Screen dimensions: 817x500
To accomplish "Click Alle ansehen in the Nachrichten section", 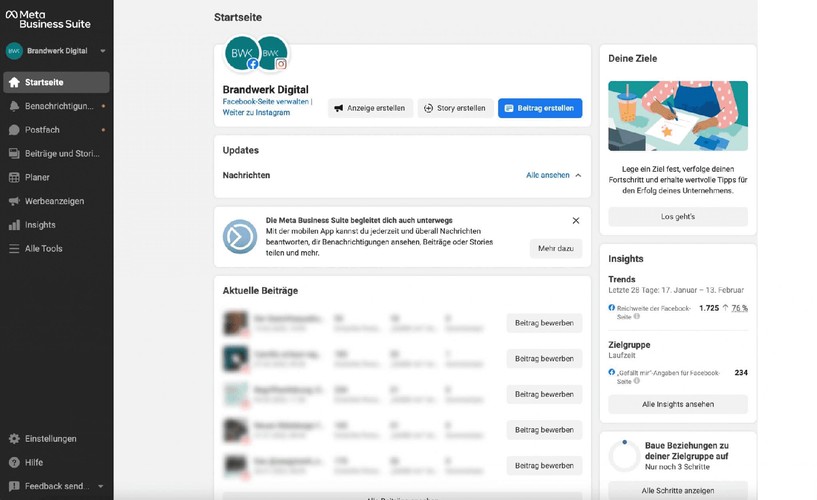I will [548, 176].
